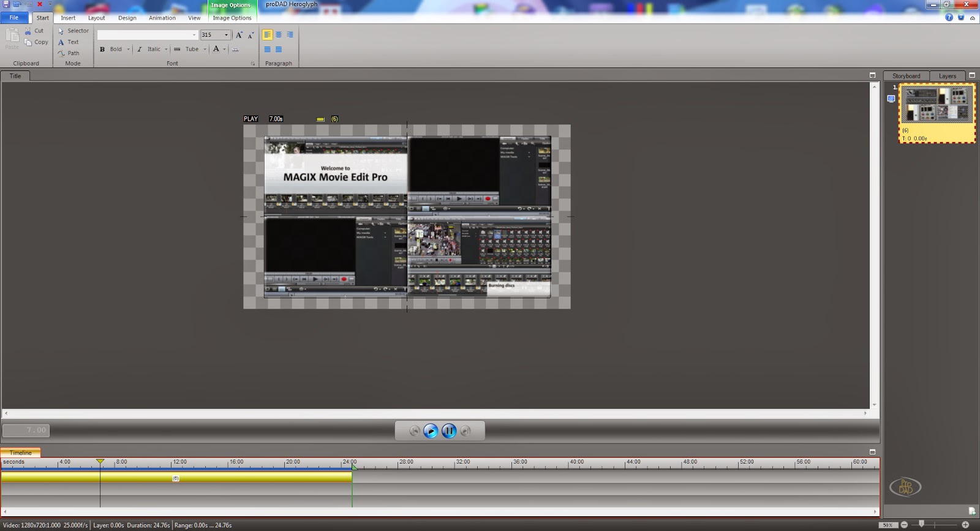Increase font size with large A icon
Image resolution: width=980 pixels, height=531 pixels.
pyautogui.click(x=239, y=35)
